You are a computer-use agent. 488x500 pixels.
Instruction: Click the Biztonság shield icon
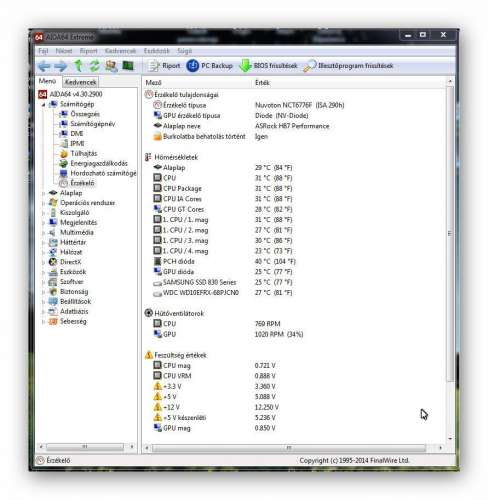(53, 292)
